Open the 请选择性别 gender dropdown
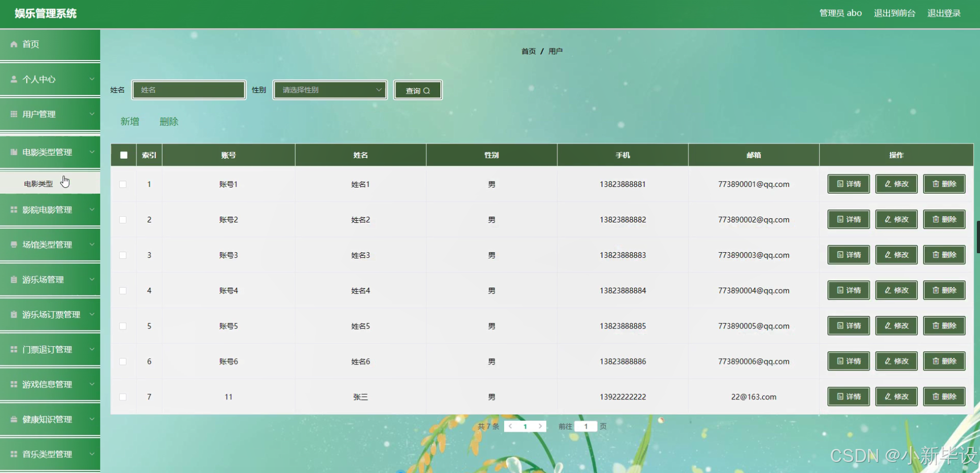Viewport: 980px width, 473px height. (330, 90)
